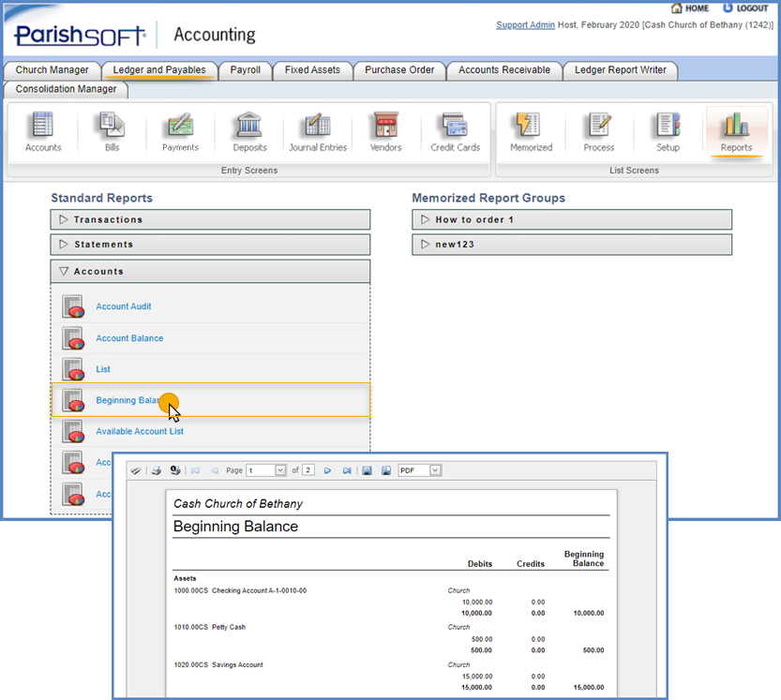Go to the previous report page
Image resolution: width=781 pixels, height=700 pixels.
point(215,470)
